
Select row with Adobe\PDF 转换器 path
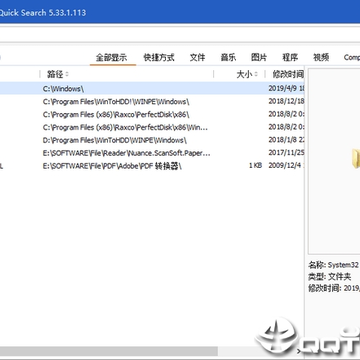pyautogui.click(x=152, y=166)
